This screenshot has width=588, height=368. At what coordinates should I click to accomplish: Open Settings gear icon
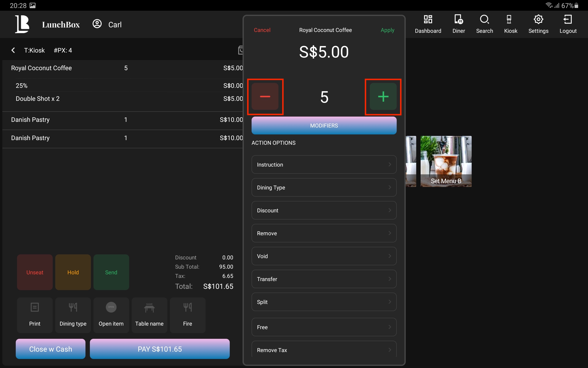[538, 20]
